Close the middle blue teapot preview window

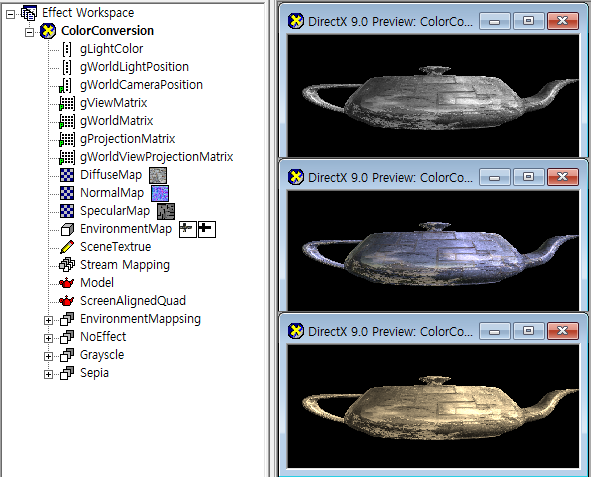point(562,177)
